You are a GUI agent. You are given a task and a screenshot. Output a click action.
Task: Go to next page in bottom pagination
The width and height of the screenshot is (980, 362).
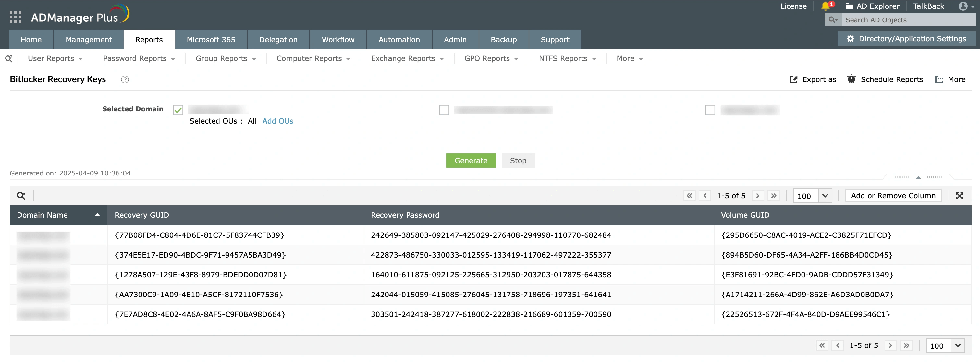(890, 345)
